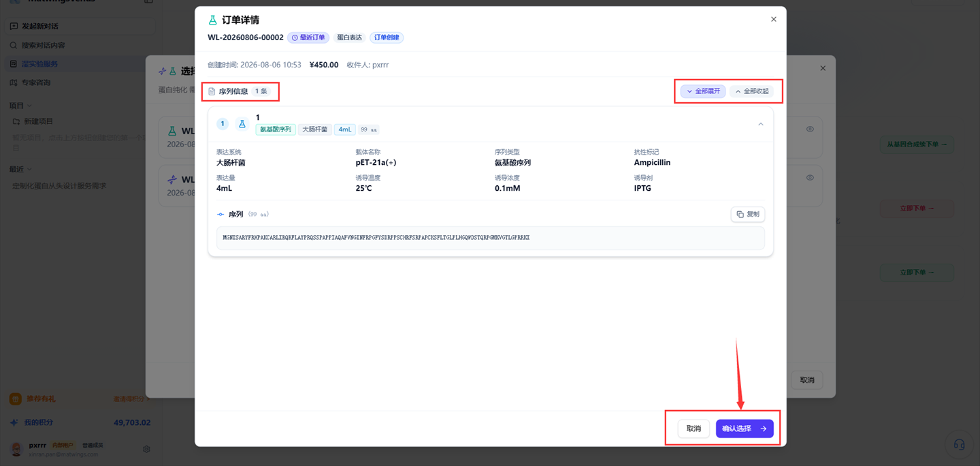980x466 pixels.
Task: Click 取消 in the order details dialog
Action: point(693,429)
